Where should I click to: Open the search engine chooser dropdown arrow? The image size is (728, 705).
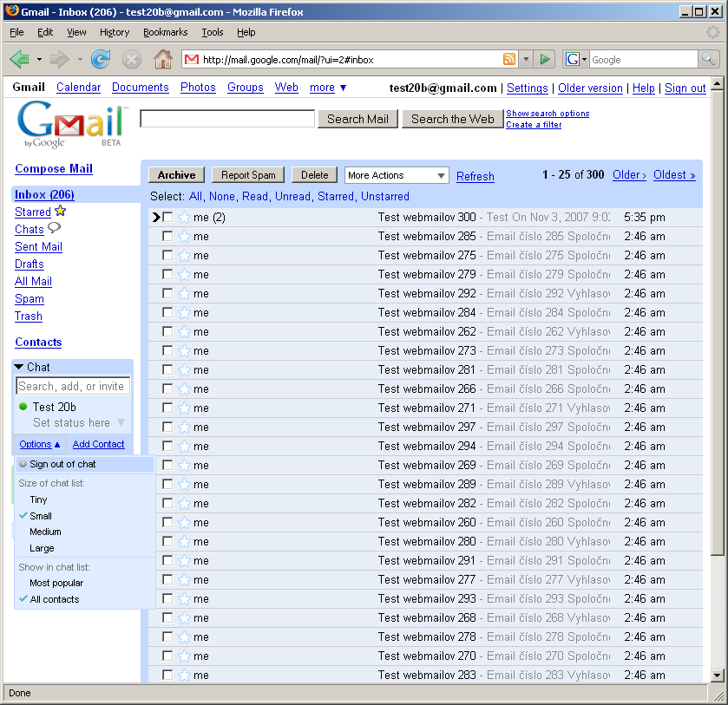584,60
